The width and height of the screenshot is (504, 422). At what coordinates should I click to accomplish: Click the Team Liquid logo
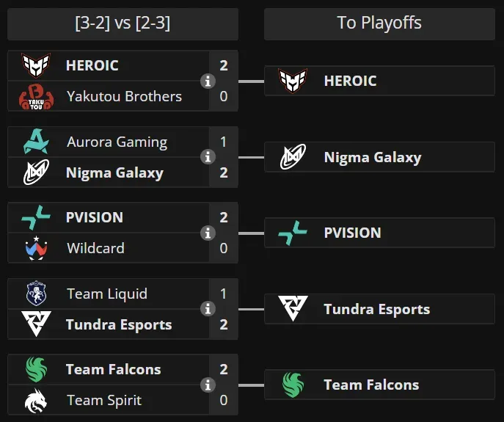coord(36,294)
